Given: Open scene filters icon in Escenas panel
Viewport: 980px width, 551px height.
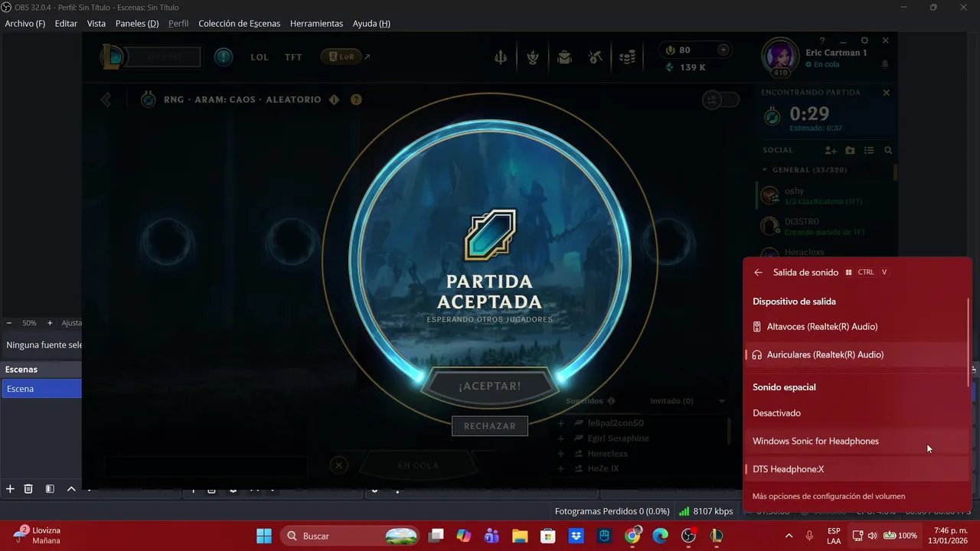Looking at the screenshot, I should click(x=50, y=489).
